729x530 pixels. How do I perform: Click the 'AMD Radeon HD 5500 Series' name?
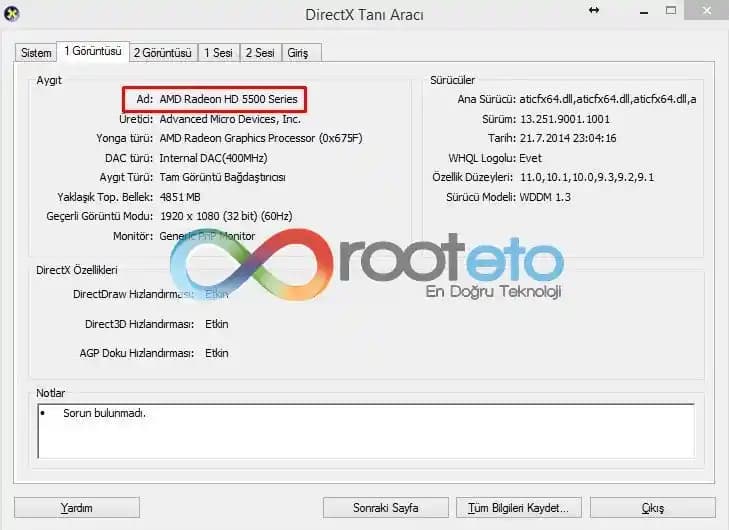click(x=228, y=99)
